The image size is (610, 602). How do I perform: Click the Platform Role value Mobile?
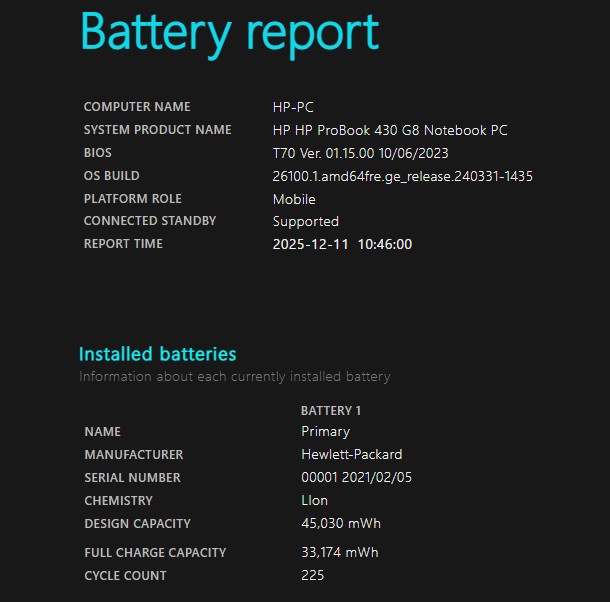coord(294,199)
